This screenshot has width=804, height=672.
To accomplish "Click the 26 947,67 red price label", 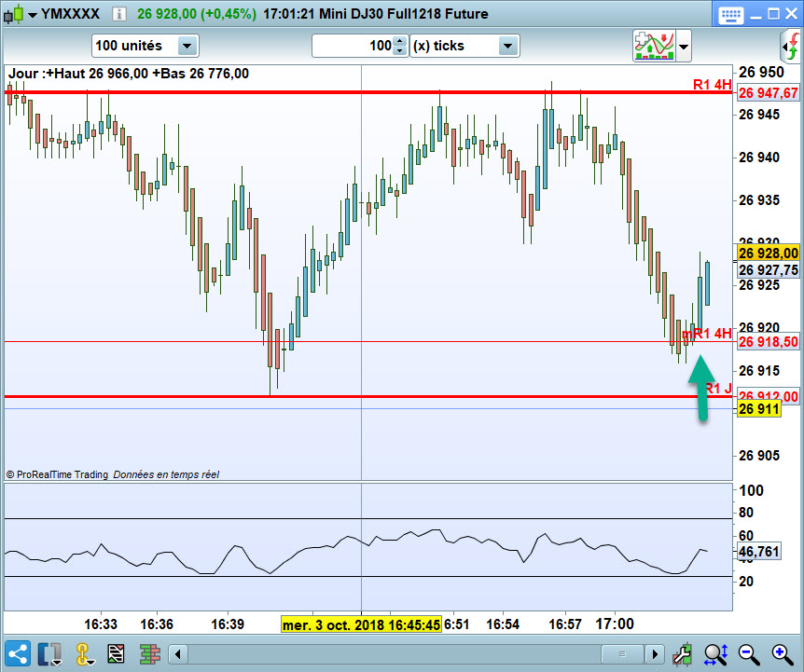I will point(769,93).
